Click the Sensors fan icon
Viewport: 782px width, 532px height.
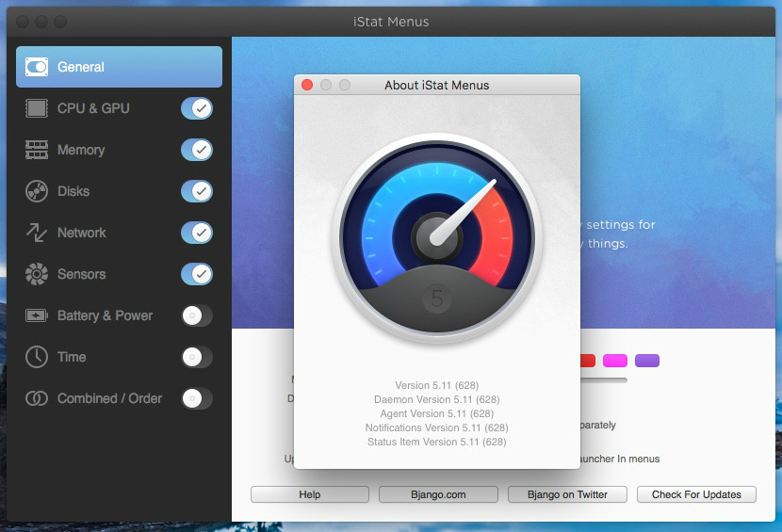pyautogui.click(x=37, y=274)
